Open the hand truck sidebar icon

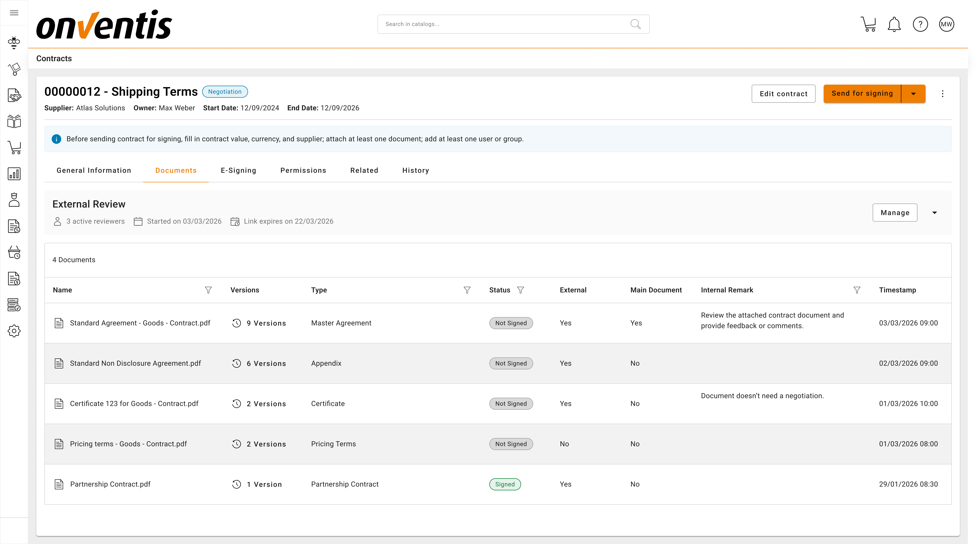point(14,69)
